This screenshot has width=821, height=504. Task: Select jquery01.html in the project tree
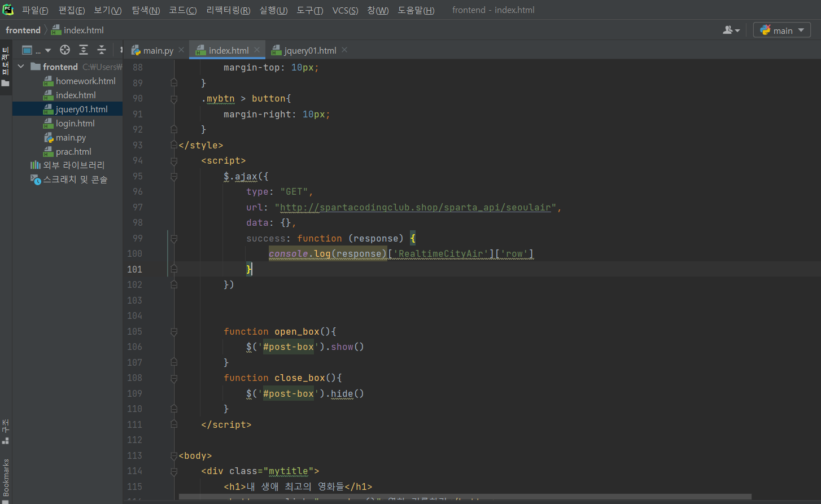(x=81, y=109)
